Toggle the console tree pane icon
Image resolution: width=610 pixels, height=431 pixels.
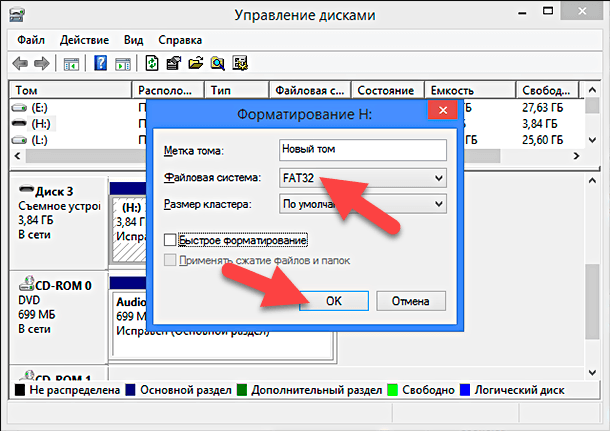[x=71, y=63]
